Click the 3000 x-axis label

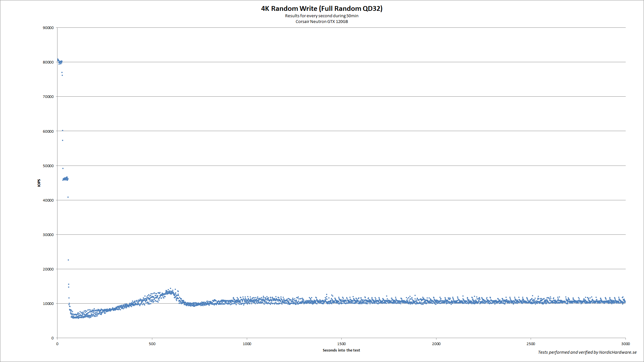click(x=625, y=344)
